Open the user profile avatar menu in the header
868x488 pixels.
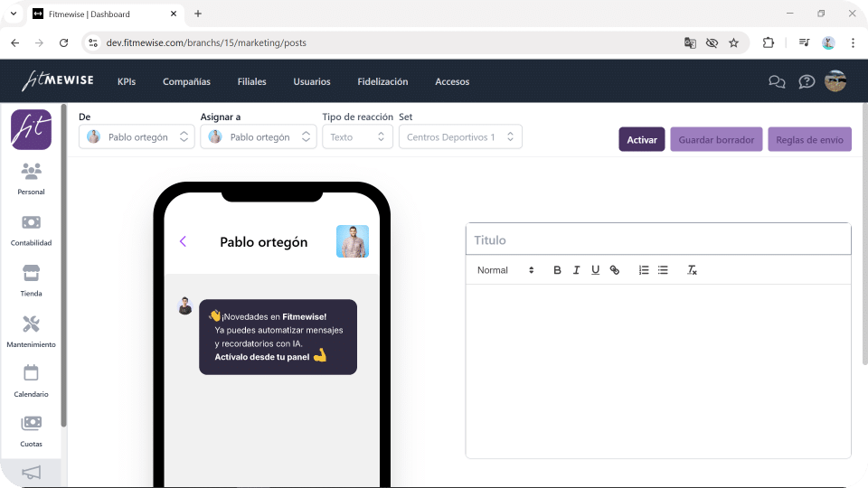point(835,81)
